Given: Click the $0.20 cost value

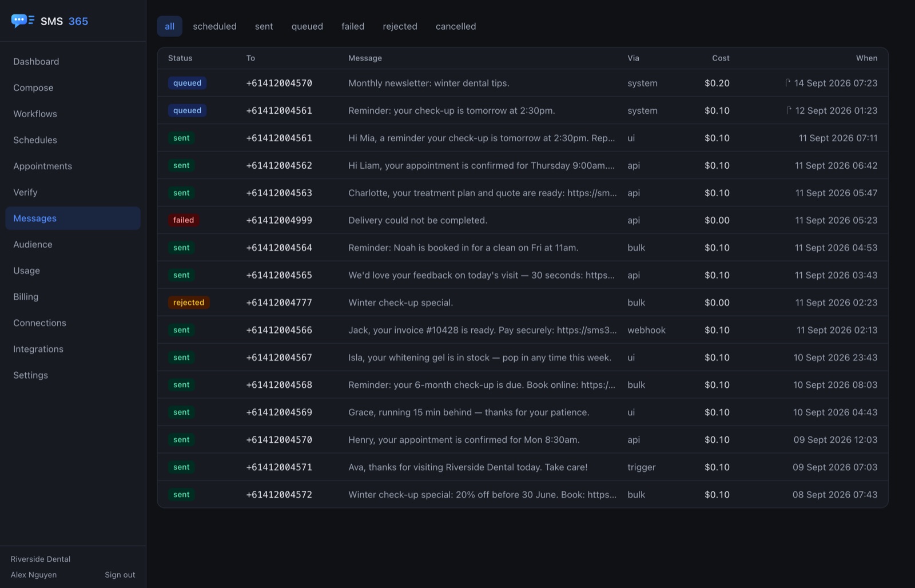Looking at the screenshot, I should [717, 83].
